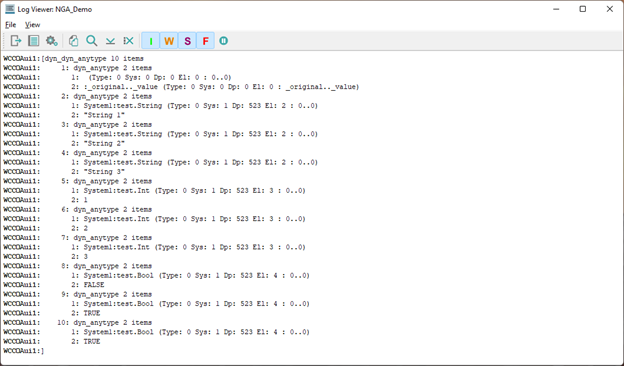Pause log updating
This screenshot has width=624, height=366.
pyautogui.click(x=224, y=41)
